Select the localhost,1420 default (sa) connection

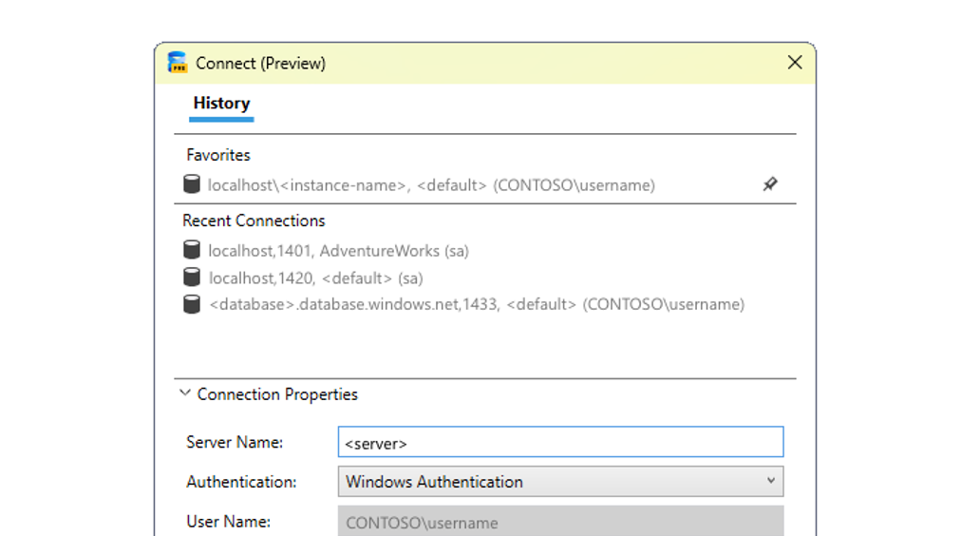(316, 278)
